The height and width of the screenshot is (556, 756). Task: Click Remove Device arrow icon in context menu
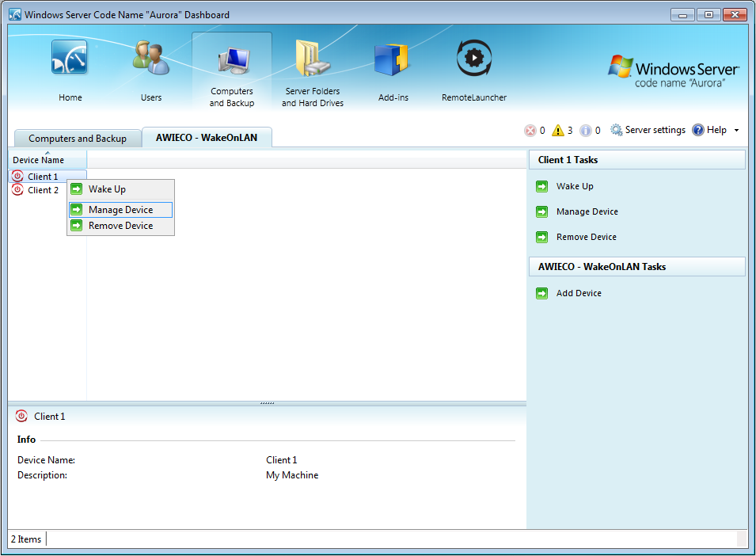tap(77, 225)
